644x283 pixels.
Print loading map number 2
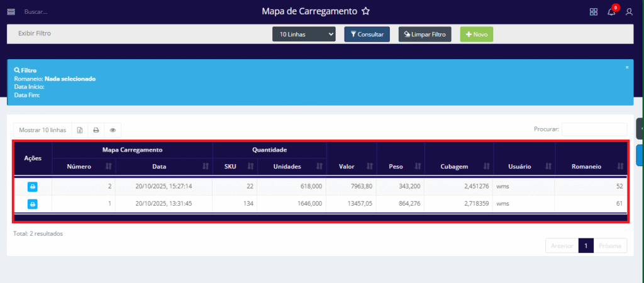click(x=33, y=187)
